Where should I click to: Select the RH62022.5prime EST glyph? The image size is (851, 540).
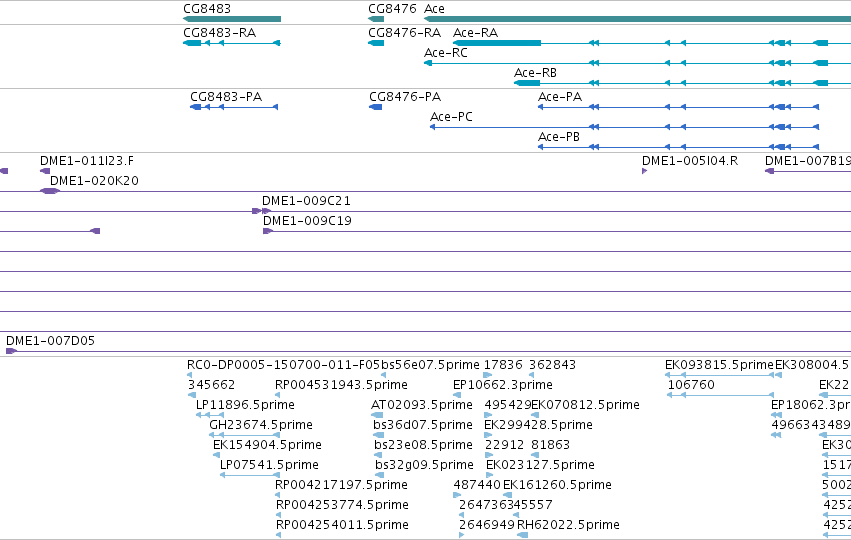tap(522, 535)
